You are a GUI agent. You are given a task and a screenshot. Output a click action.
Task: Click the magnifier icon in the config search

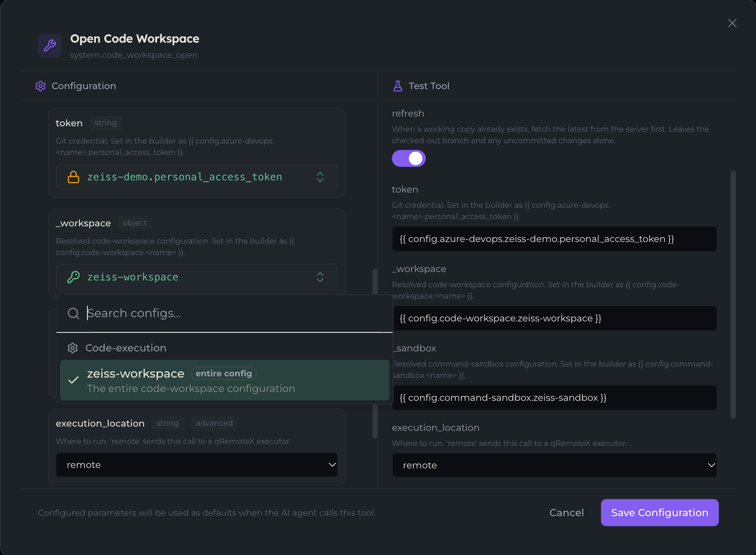coord(73,313)
